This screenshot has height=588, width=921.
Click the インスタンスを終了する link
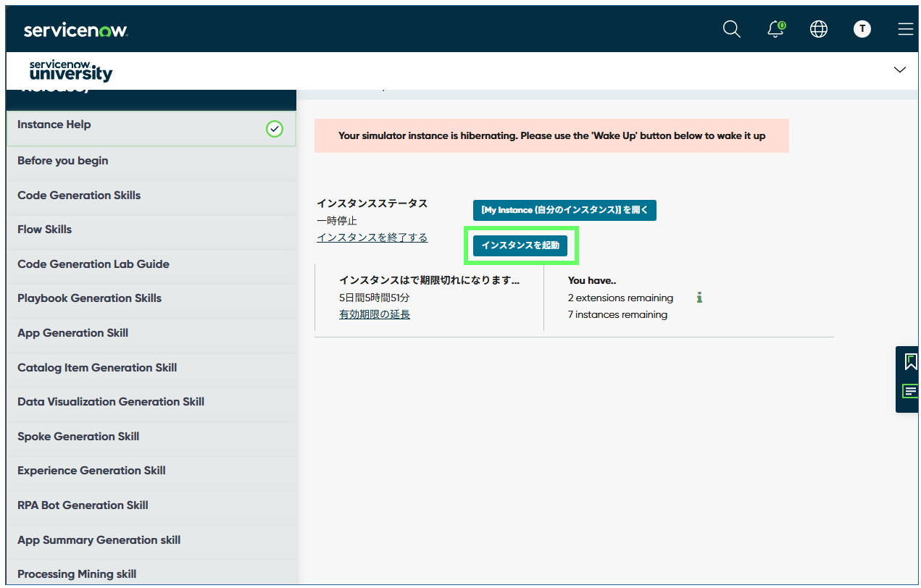click(372, 238)
